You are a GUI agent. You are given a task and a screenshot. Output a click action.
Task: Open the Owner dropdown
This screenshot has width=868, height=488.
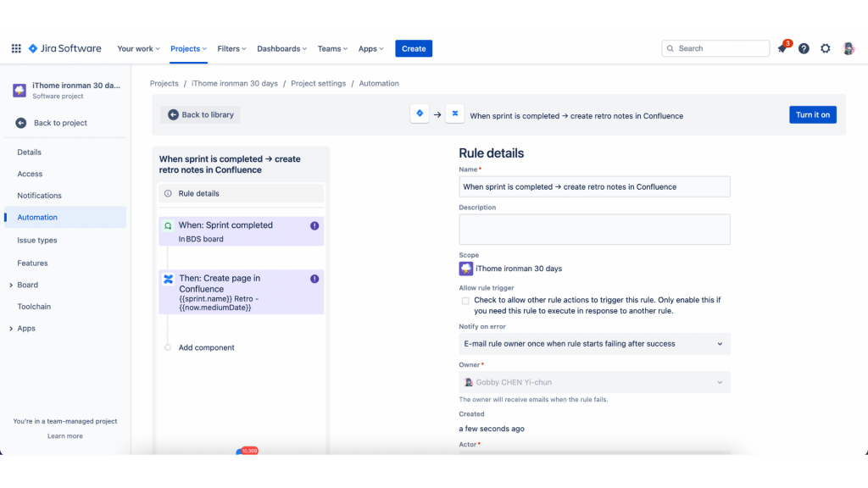594,382
